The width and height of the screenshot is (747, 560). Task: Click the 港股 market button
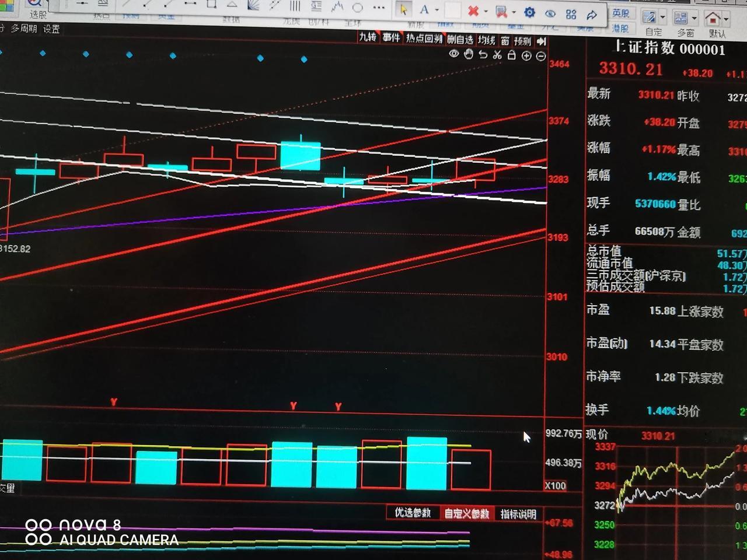pos(620,28)
